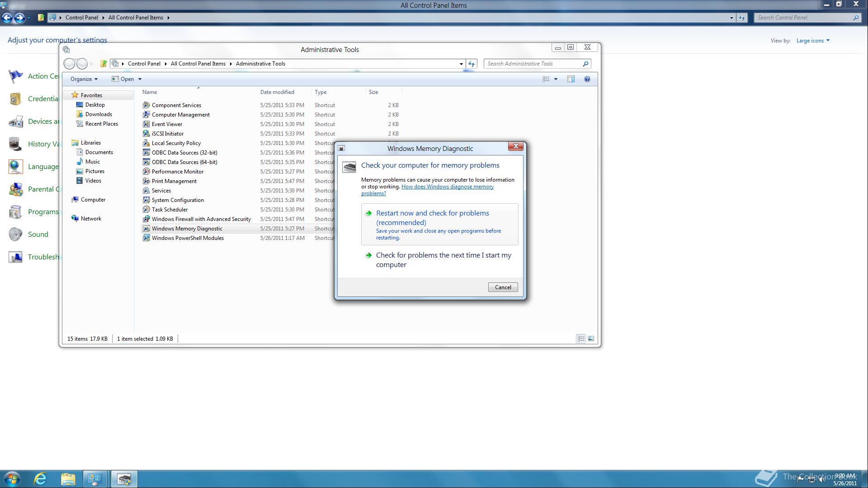This screenshot has width=868, height=488.
Task: Select Local Security Policy icon
Action: click(146, 143)
